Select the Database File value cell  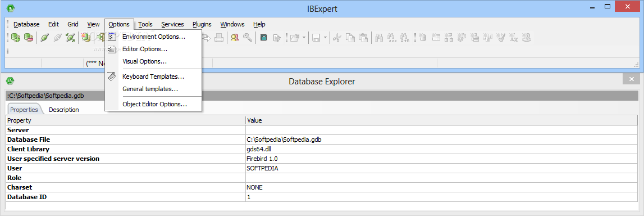tap(441, 139)
